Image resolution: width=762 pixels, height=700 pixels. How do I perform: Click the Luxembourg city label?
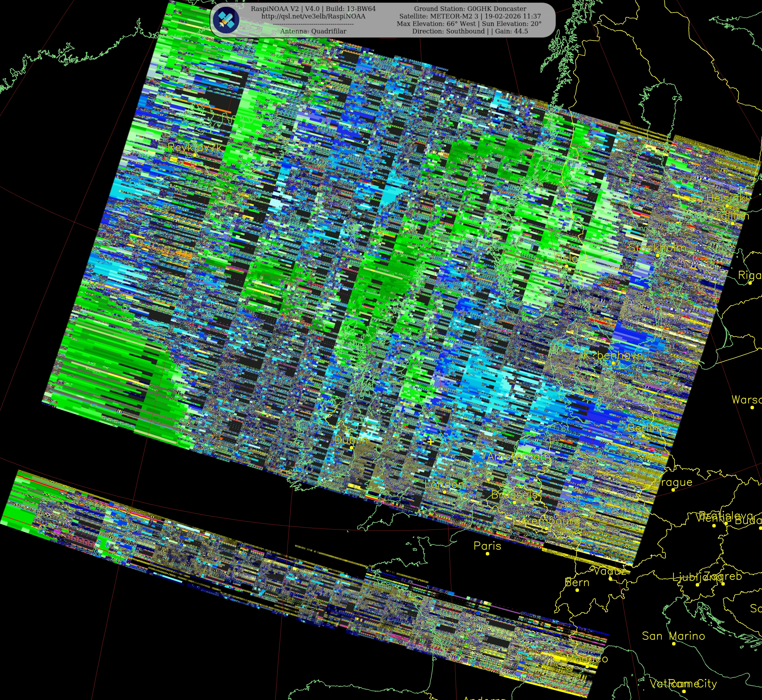[546, 521]
